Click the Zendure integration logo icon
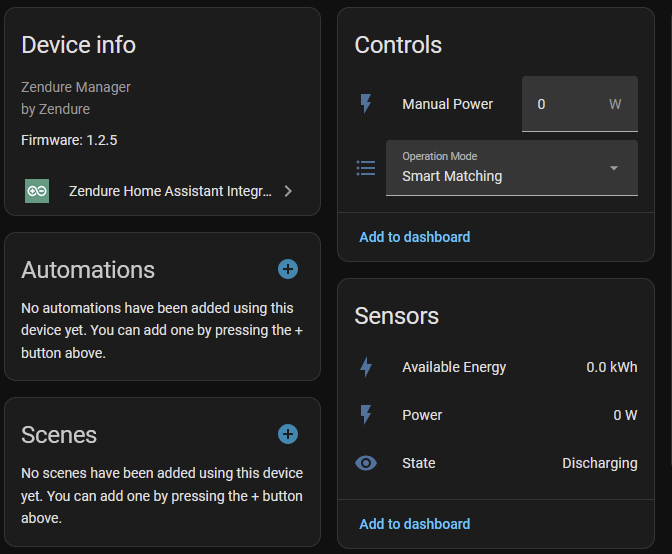Image resolution: width=672 pixels, height=554 pixels. [x=37, y=191]
